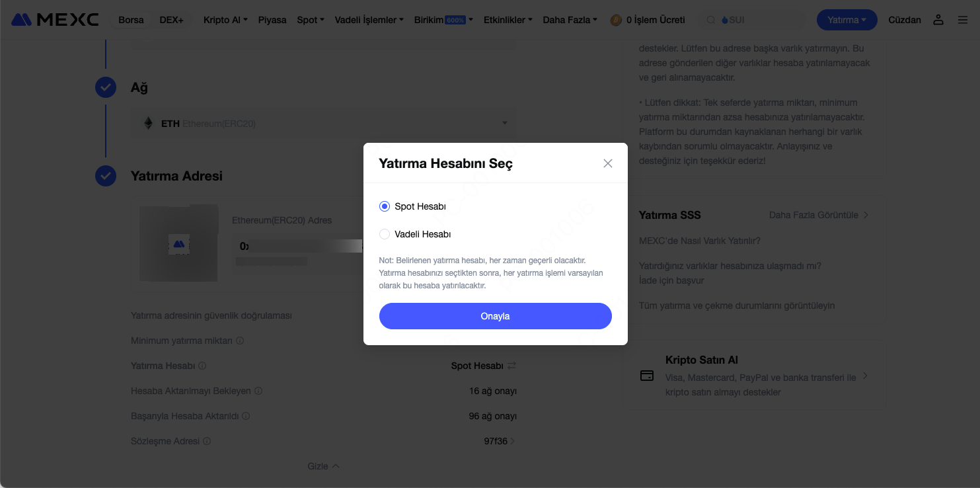Expand the ETH Ethereum(ERC20) network dropdown

coord(324,124)
